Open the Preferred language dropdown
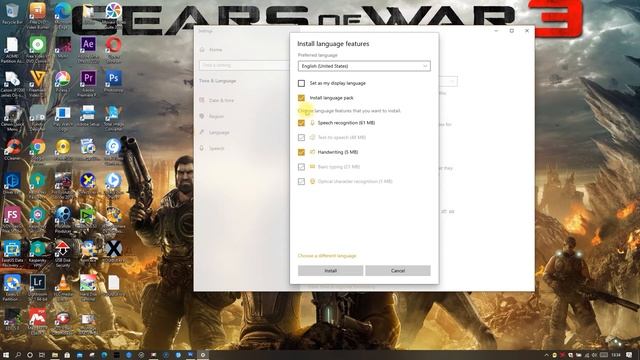This screenshot has height=360, width=640. pos(364,66)
